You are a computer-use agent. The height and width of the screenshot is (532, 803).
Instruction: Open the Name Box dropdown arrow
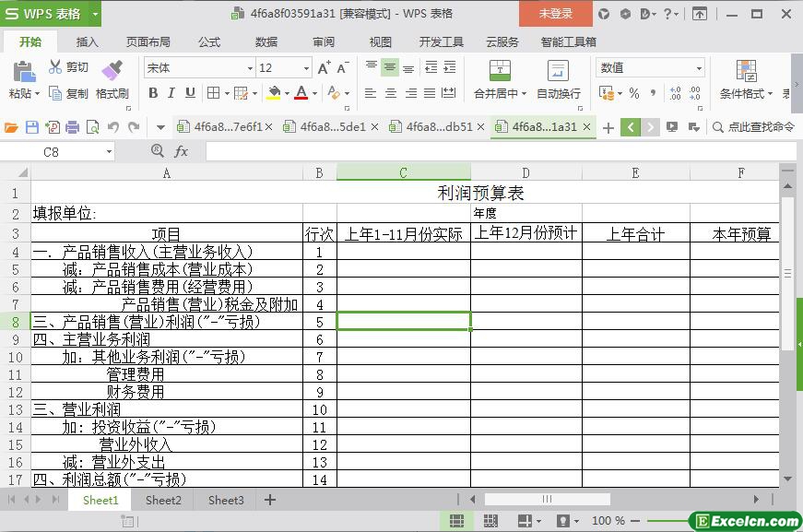pyautogui.click(x=109, y=151)
